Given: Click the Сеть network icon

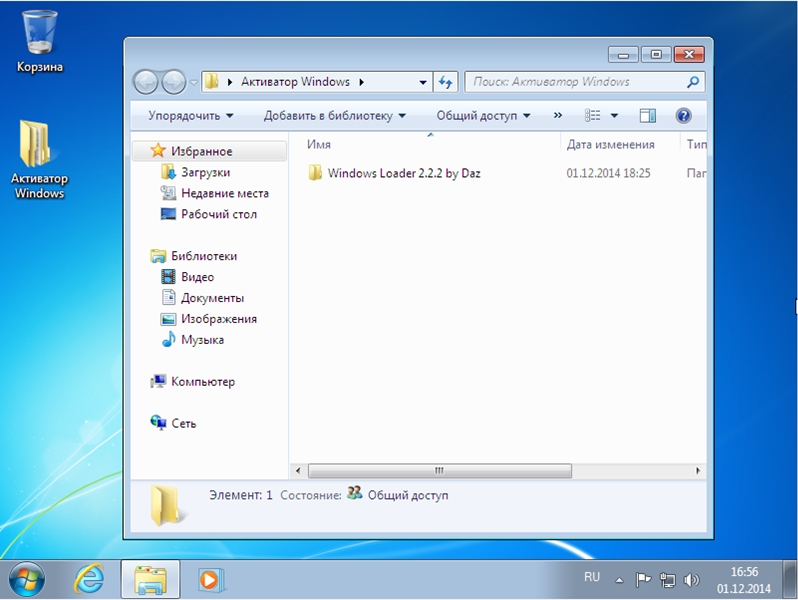Looking at the screenshot, I should pos(158,422).
